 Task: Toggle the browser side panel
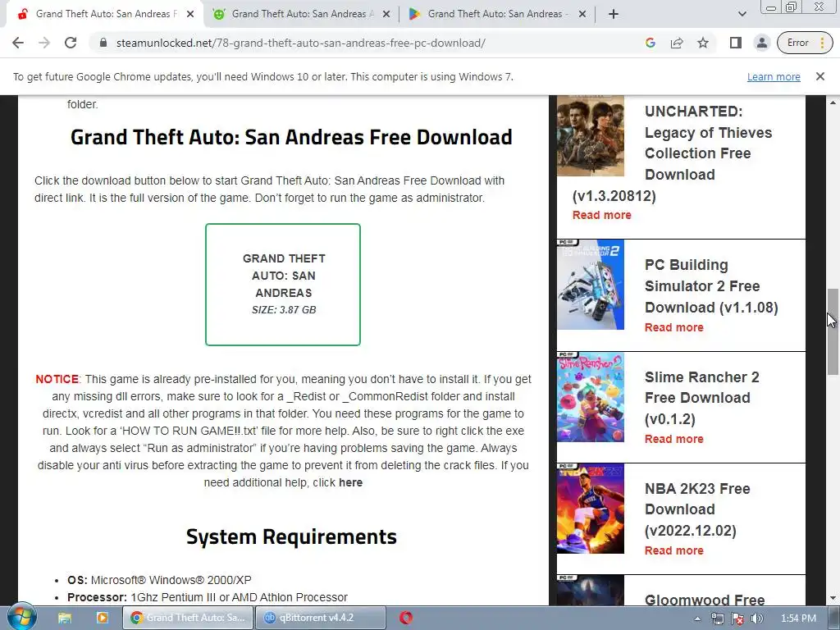736,43
